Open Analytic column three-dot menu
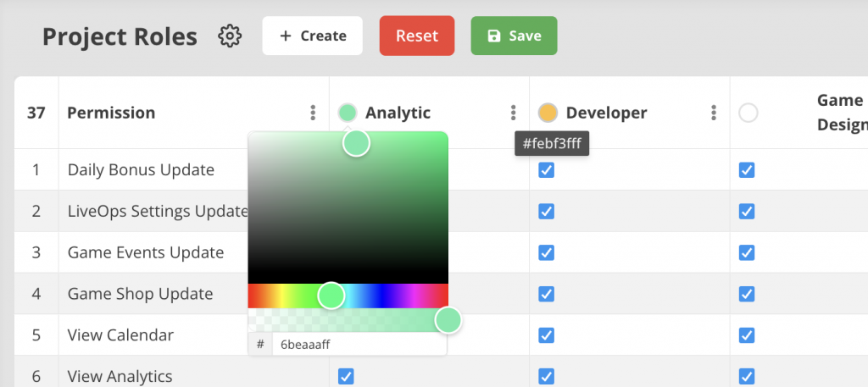Screen dimensions: 868x387 pyautogui.click(x=513, y=113)
